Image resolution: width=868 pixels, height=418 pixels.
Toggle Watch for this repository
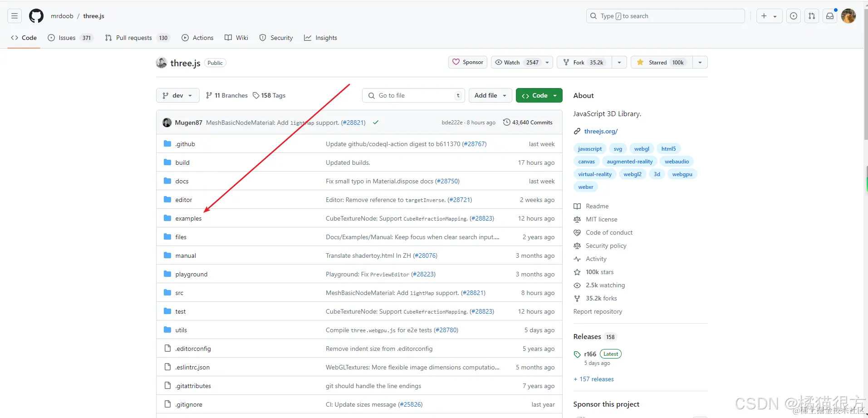[522, 62]
